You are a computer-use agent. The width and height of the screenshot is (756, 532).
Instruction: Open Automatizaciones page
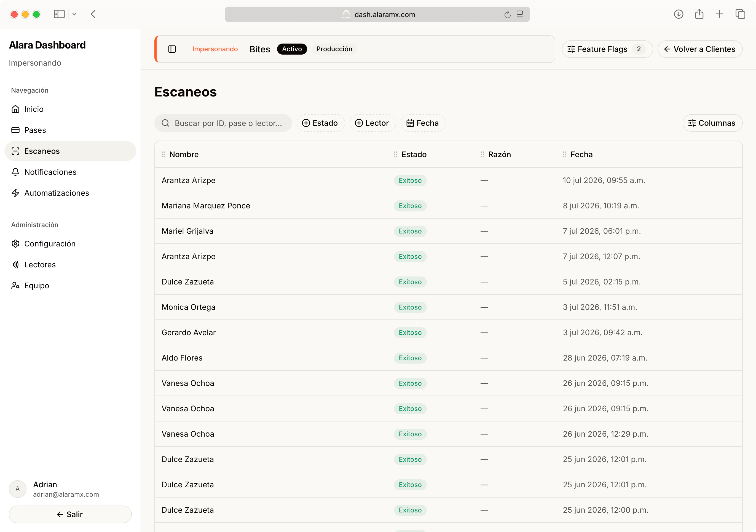point(70,193)
